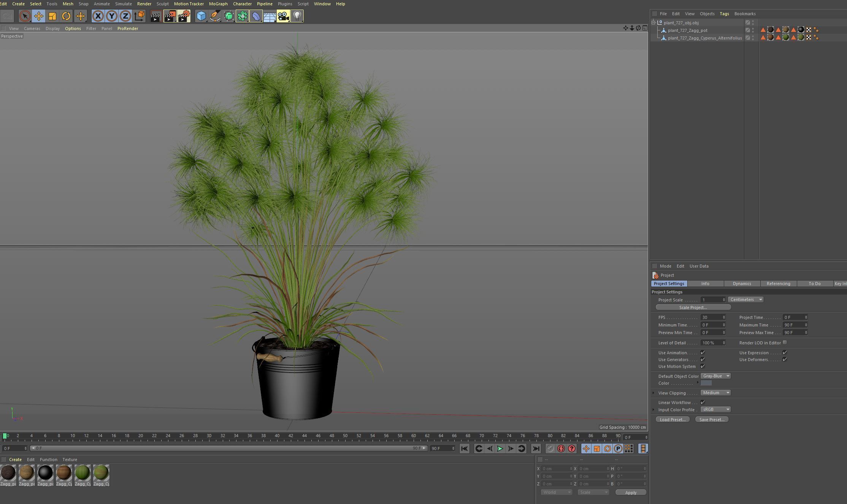
Task: Switch to the Referencing tab
Action: click(x=778, y=284)
